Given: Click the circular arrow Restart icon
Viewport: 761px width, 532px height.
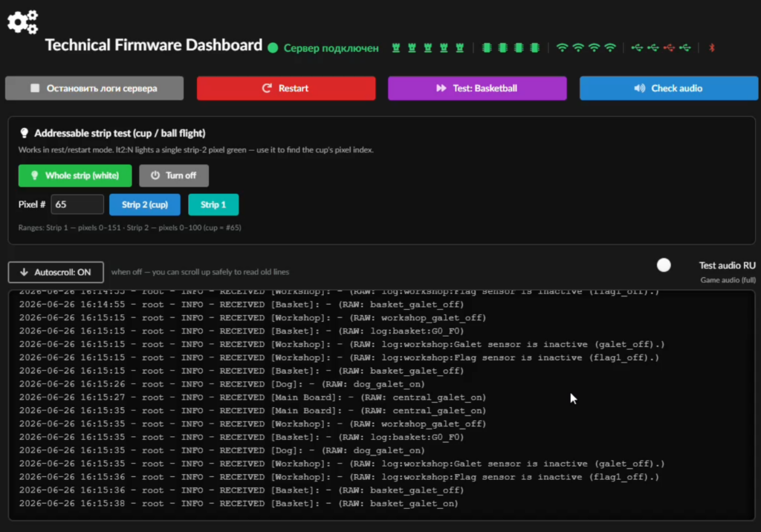Looking at the screenshot, I should [267, 88].
